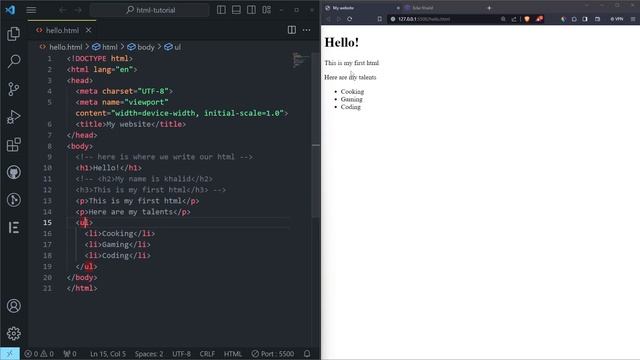The height and width of the screenshot is (360, 640).
Task: Open the VS Code hamburger menu
Action: click(x=31, y=10)
